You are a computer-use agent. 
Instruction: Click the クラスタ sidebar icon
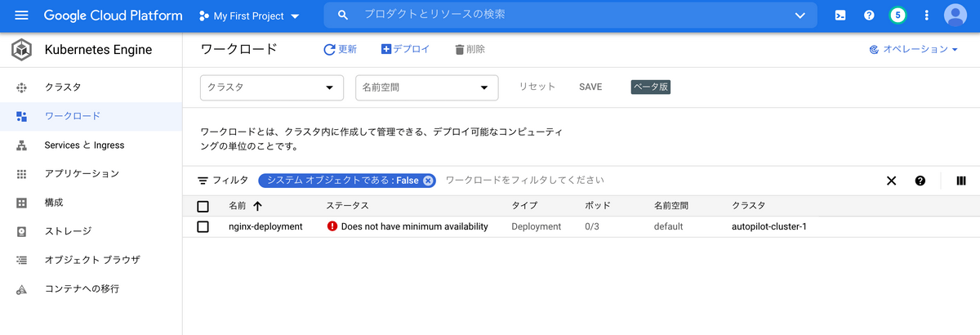[22, 87]
